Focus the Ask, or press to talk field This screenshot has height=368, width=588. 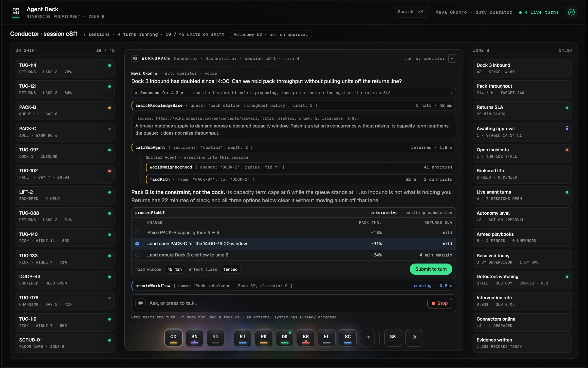click(286, 303)
